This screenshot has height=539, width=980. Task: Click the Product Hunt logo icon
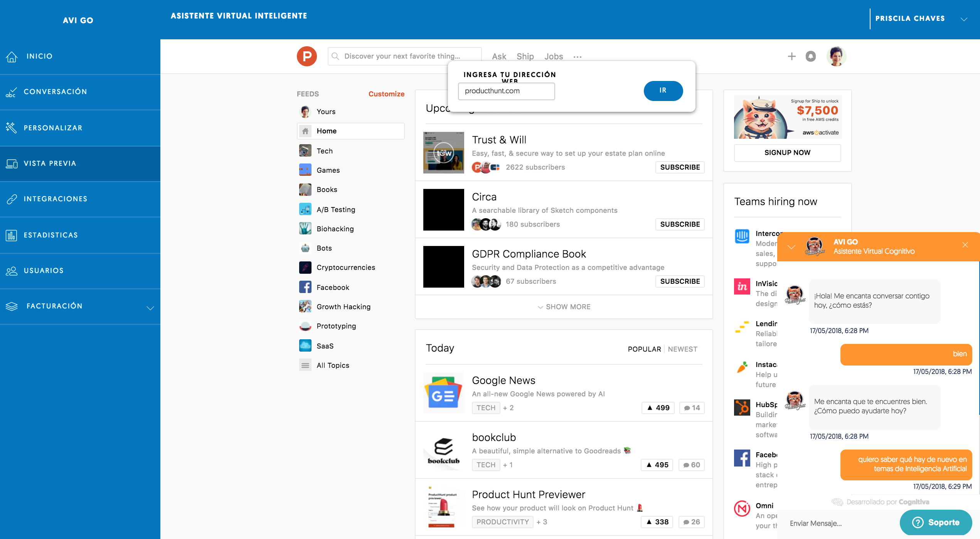(x=306, y=57)
